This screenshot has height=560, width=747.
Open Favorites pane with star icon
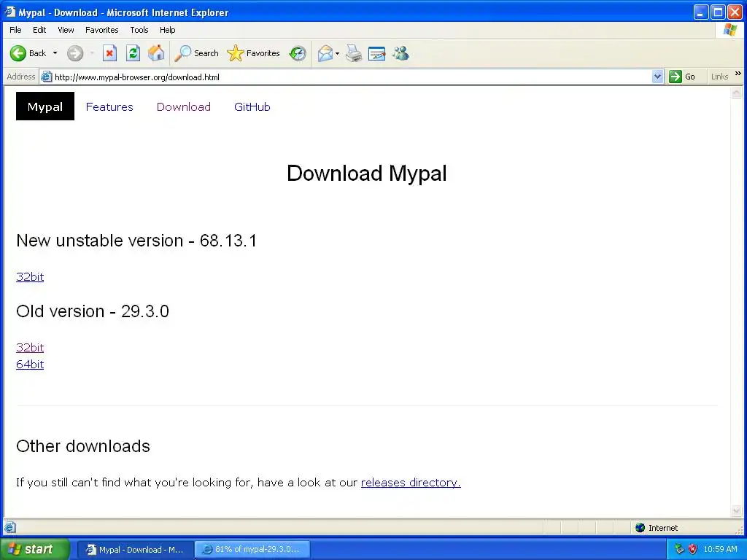253,53
